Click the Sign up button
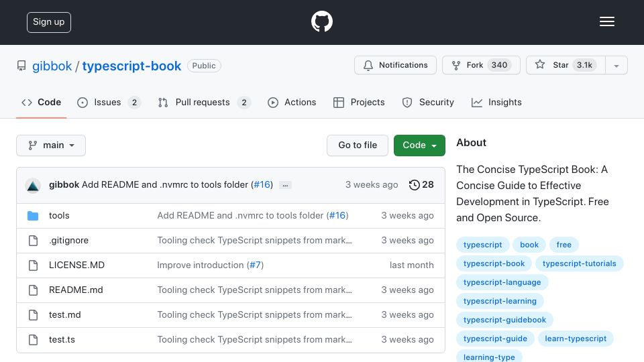Viewport: 644px width, 362px height. (x=49, y=22)
